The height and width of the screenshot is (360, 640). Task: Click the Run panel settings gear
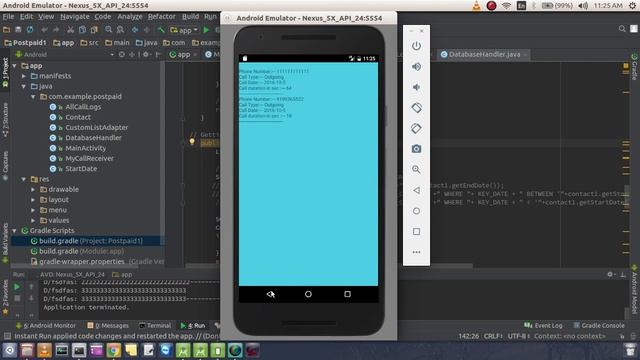coord(610,275)
